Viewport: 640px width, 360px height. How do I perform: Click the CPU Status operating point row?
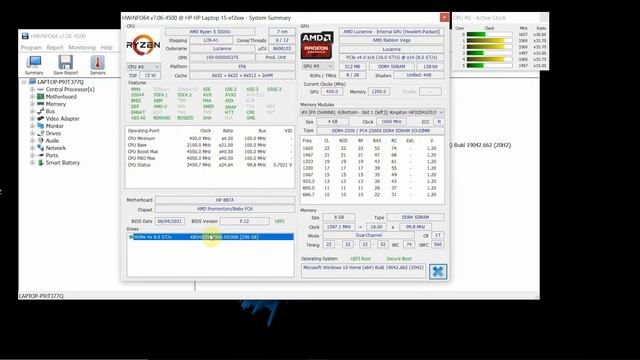pos(209,165)
